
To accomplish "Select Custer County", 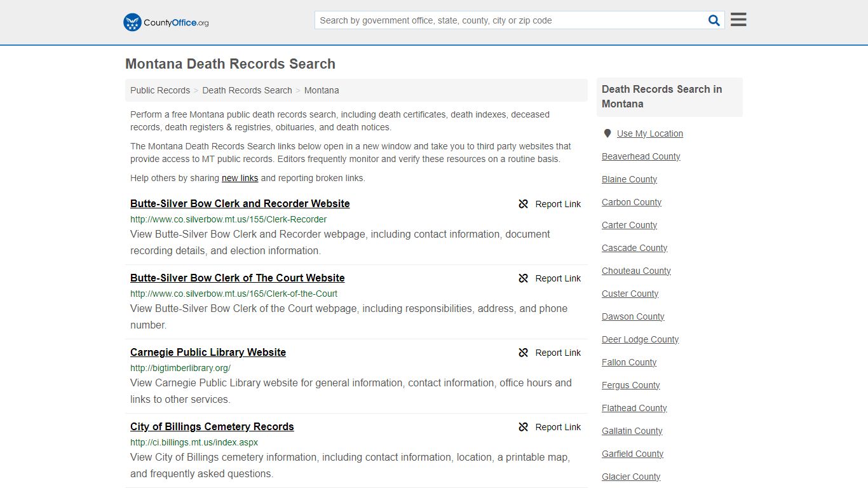I will pos(630,294).
